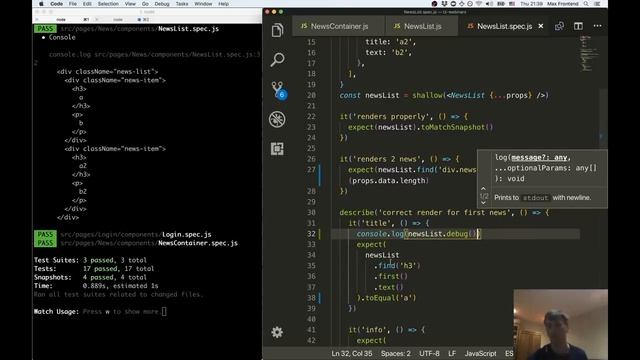
Task: Open the Manage gear icon in activity bar
Action: coord(277,332)
